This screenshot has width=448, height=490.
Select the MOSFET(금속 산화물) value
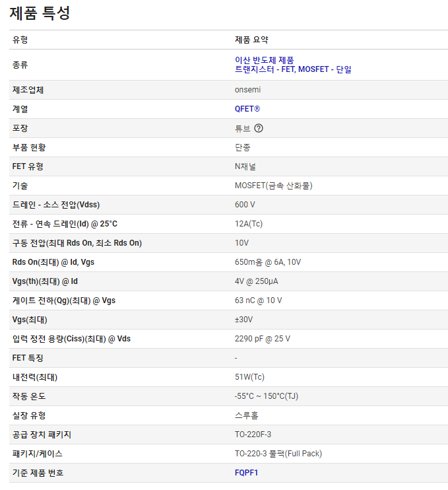point(273,186)
